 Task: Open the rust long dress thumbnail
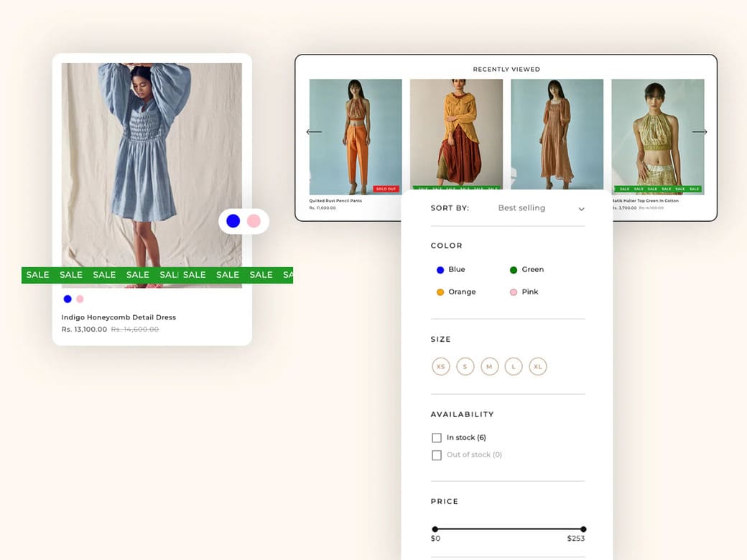(557, 134)
